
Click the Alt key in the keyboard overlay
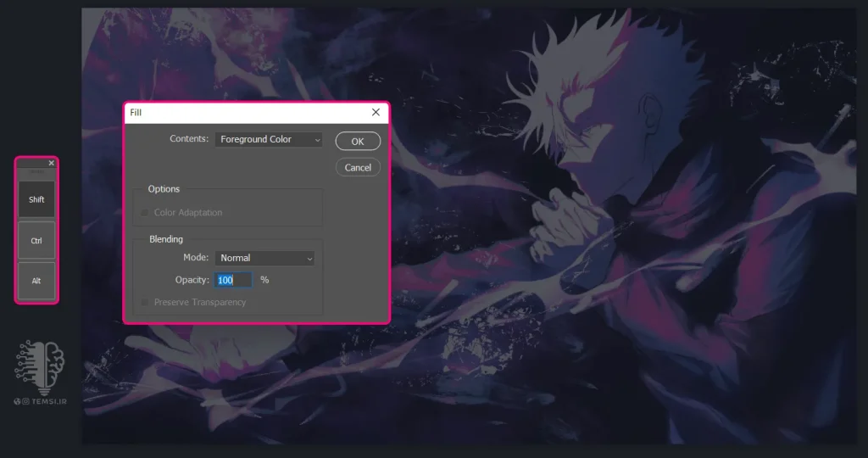tap(36, 281)
